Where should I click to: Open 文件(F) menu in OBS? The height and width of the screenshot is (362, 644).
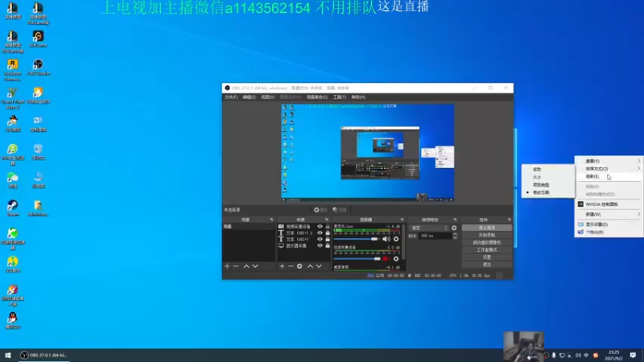(231, 97)
